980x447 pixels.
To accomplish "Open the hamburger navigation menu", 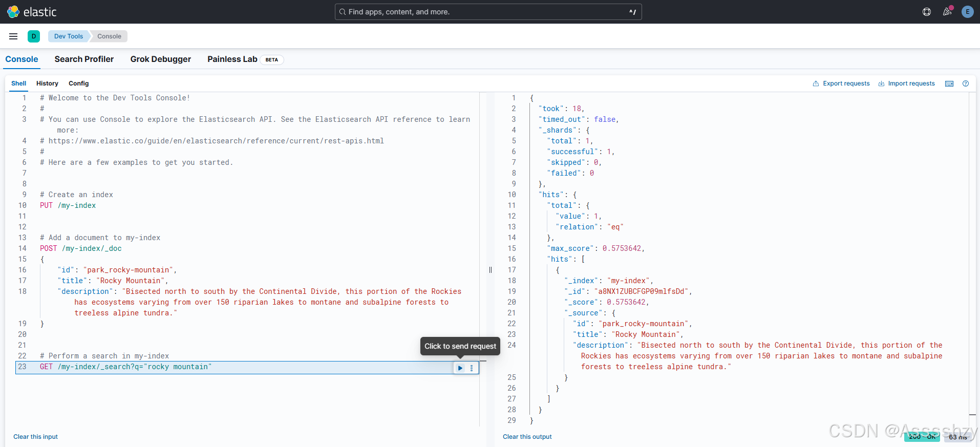I will (x=13, y=36).
